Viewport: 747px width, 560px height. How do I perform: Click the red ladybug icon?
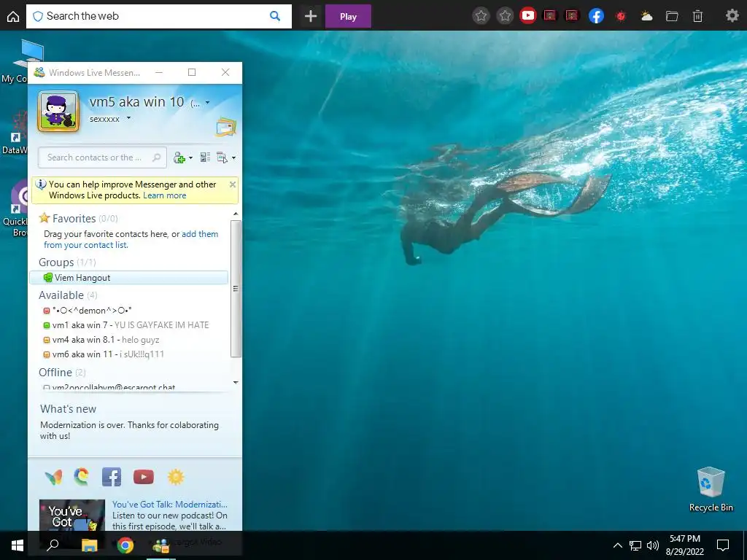pos(621,16)
